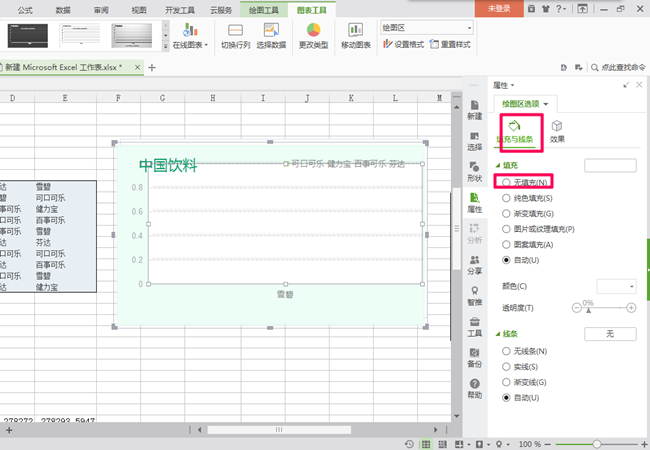Screen dimensions: 650x450
Task: Switch to the 云服务 ribbon tab
Action: [221, 10]
